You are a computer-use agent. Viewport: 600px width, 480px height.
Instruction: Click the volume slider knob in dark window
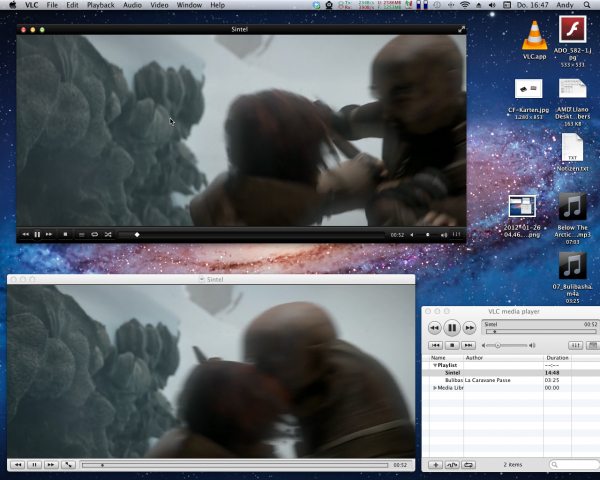coord(427,235)
